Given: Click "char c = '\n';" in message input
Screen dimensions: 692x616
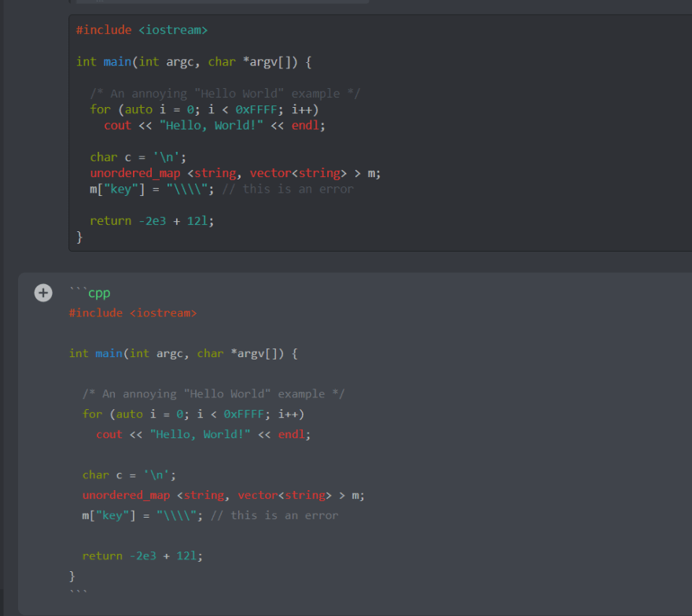Looking at the screenshot, I should pyautogui.click(x=129, y=475).
